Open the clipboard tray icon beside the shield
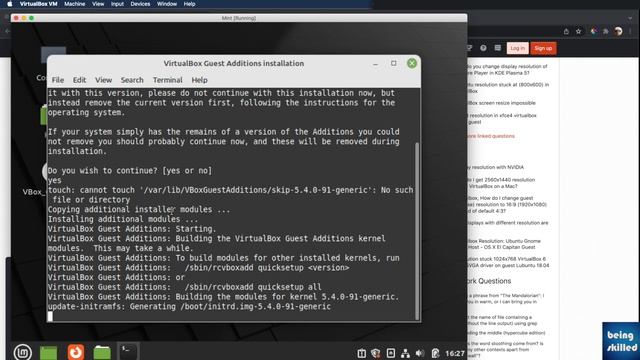Viewport: 640px width, 360px height. pyautogui.click(x=362, y=353)
